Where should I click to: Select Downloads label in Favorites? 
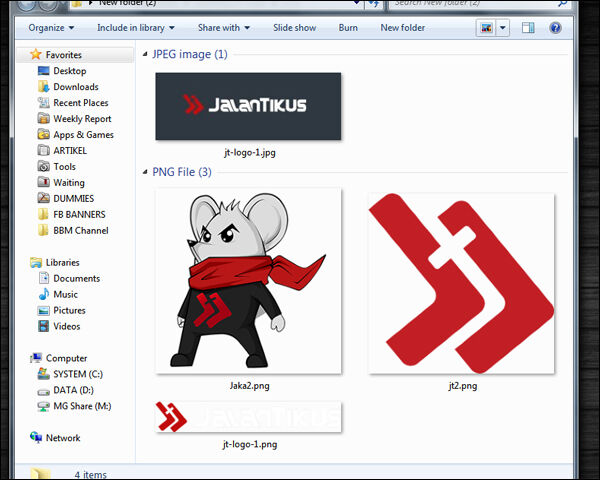pyautogui.click(x=76, y=87)
